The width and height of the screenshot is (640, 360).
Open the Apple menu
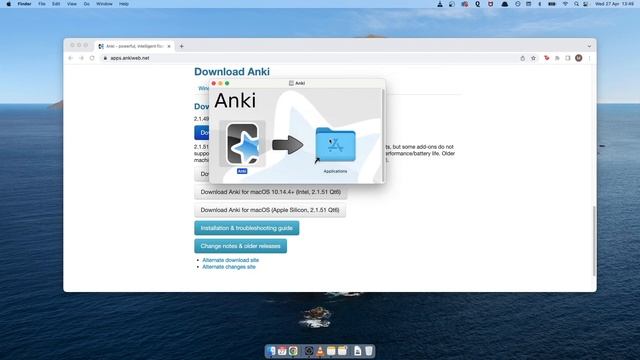click(x=9, y=4)
